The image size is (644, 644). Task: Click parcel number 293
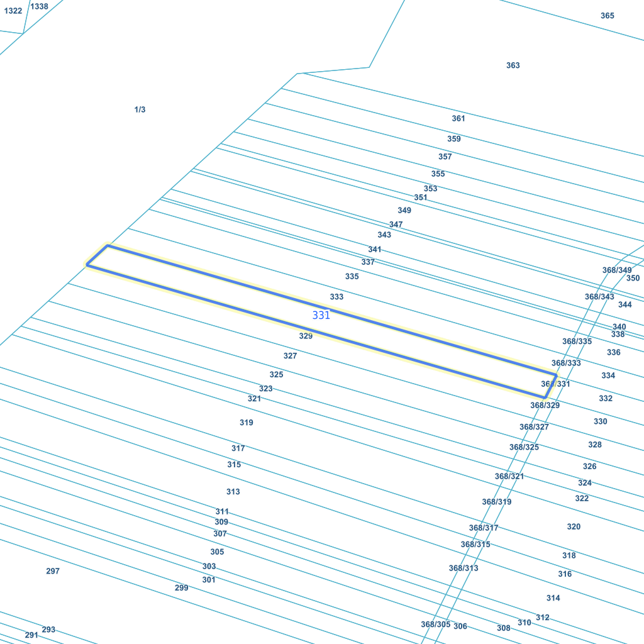point(48,630)
